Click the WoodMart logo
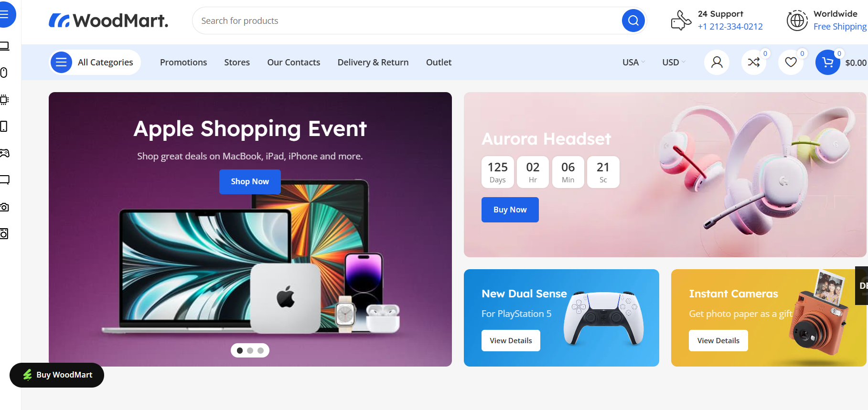 tap(108, 21)
